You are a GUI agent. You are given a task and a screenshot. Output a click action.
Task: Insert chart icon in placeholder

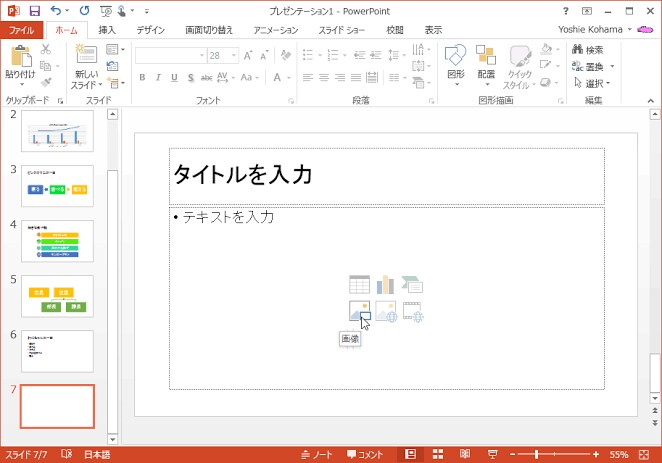click(385, 284)
